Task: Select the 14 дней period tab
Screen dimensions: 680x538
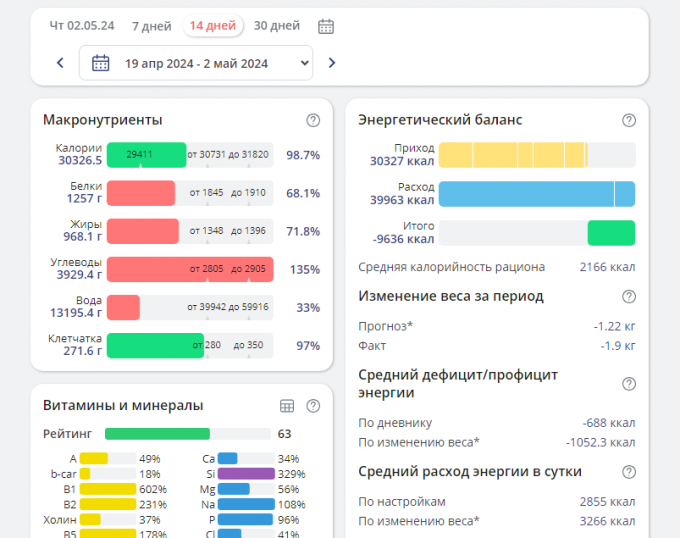Action: [x=212, y=26]
